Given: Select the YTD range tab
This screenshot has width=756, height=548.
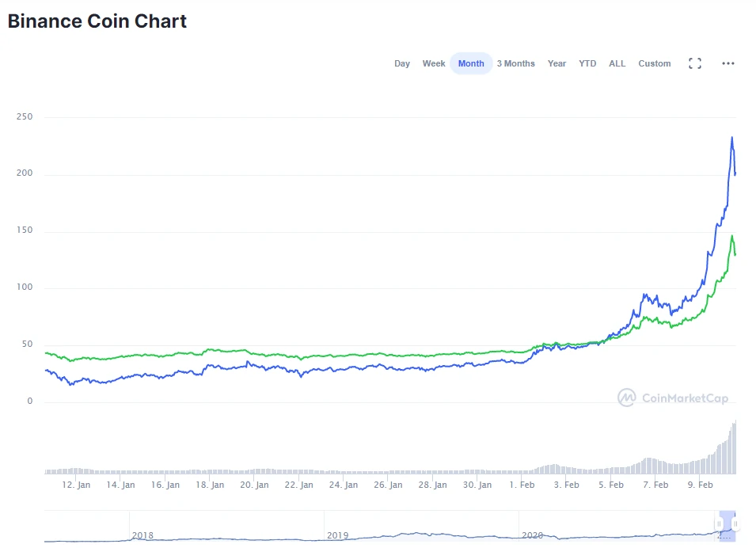Looking at the screenshot, I should pos(587,63).
